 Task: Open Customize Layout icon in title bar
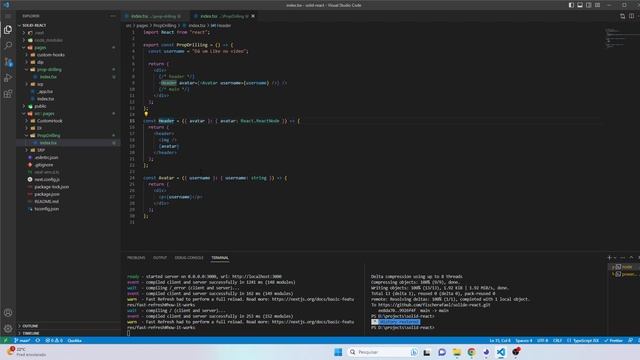click(598, 5)
